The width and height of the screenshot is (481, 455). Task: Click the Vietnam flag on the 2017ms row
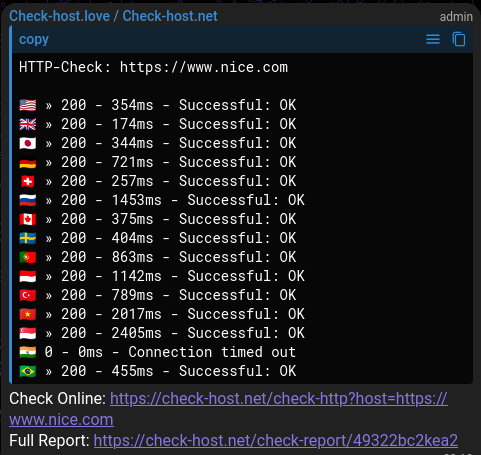pos(28,314)
